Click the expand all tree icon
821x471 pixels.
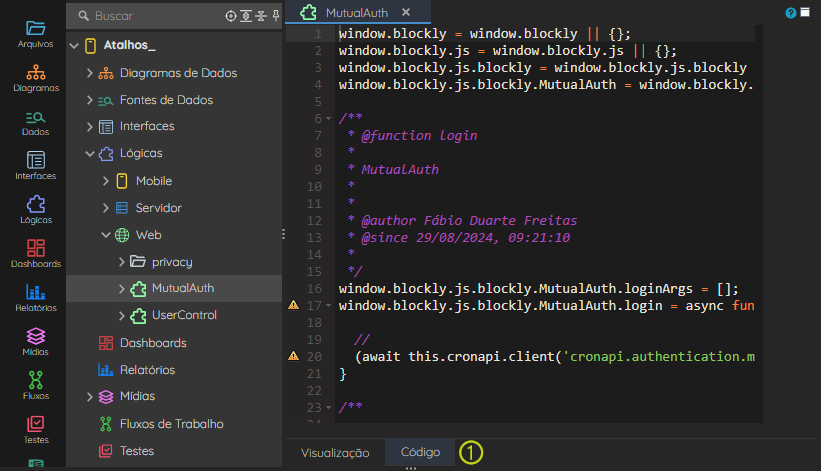(x=246, y=16)
